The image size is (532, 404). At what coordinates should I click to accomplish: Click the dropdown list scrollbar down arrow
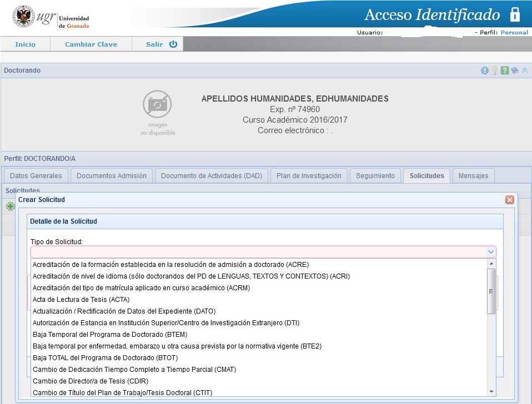(491, 392)
